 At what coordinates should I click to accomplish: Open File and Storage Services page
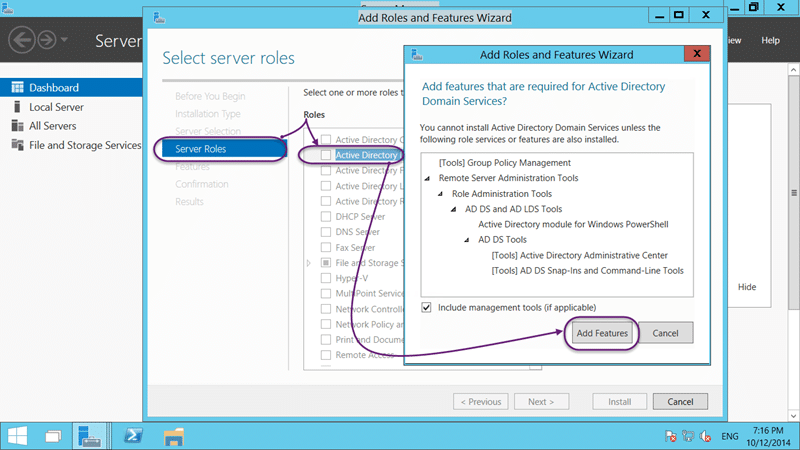(x=85, y=145)
